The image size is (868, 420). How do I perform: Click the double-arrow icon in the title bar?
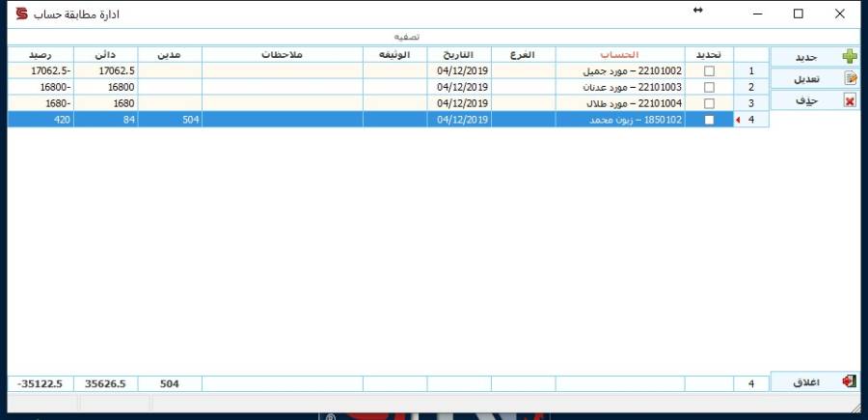(x=697, y=11)
